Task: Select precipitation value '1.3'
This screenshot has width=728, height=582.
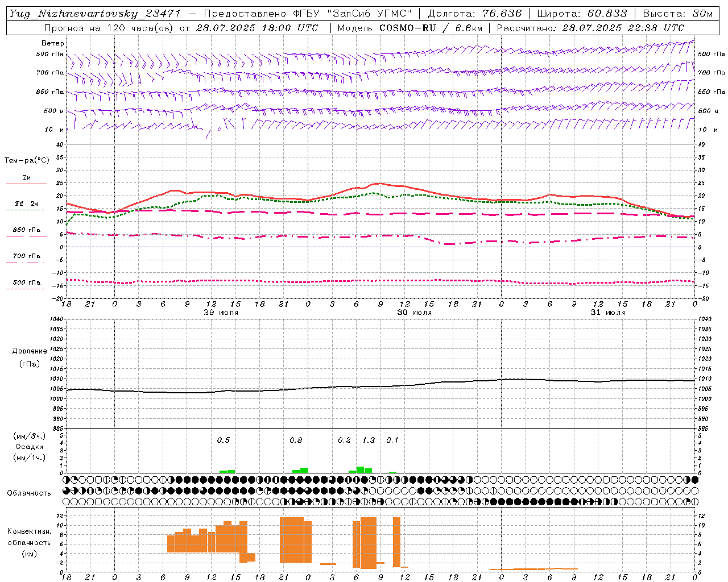Action: (369, 440)
